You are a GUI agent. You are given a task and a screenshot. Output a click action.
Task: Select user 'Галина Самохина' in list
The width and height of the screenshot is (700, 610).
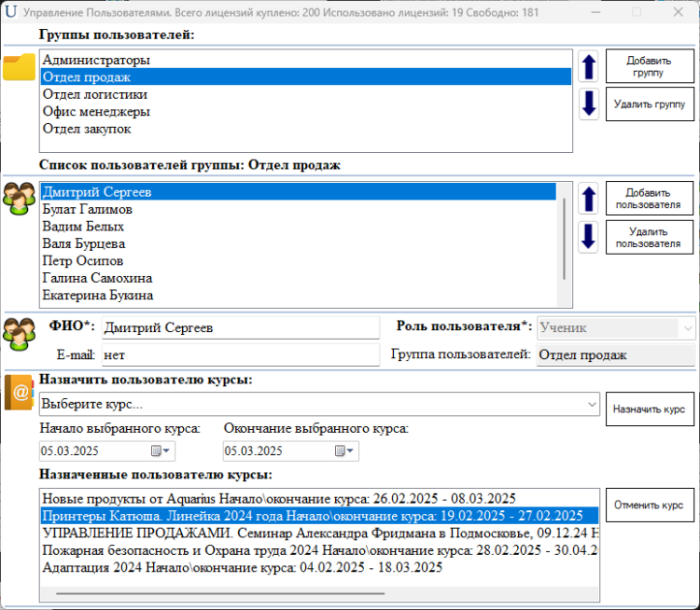tap(97, 278)
